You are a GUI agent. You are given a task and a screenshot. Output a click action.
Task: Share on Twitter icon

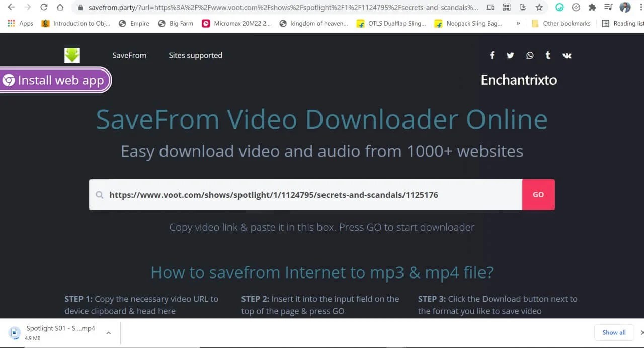click(510, 55)
